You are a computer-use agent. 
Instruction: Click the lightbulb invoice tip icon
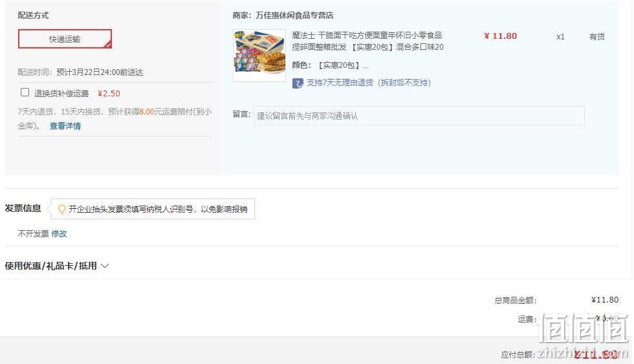pyautogui.click(x=62, y=209)
